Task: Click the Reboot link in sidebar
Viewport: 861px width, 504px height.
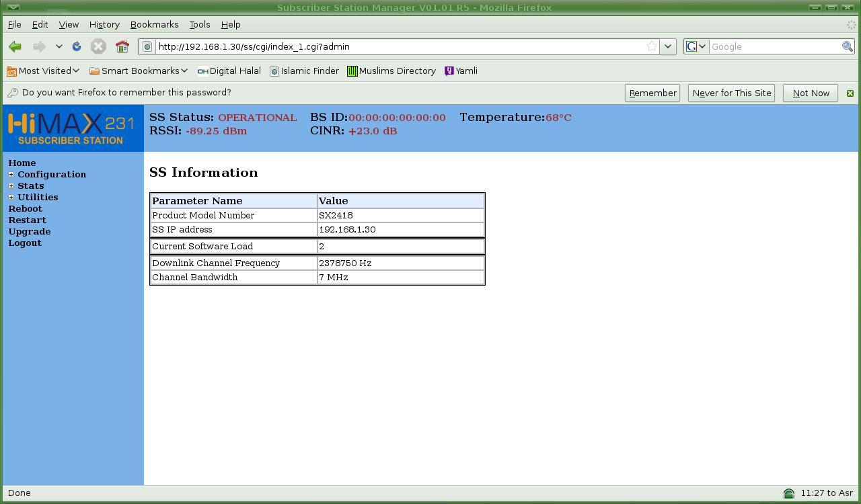Action: (x=25, y=209)
